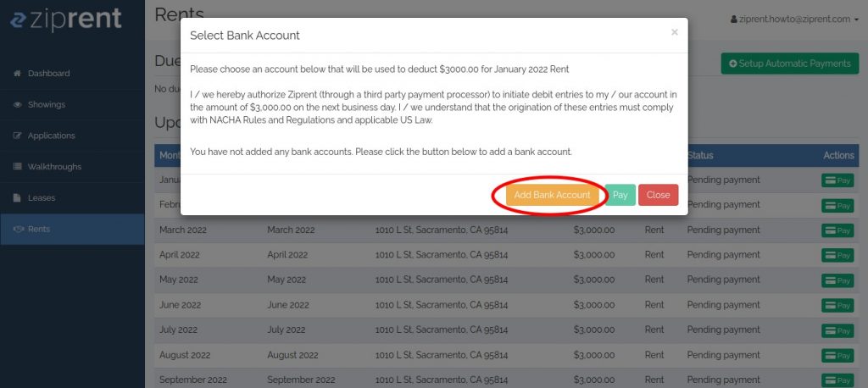This screenshot has height=388, width=868.
Task: Click Pay icon for August 2022 rent
Action: [837, 355]
